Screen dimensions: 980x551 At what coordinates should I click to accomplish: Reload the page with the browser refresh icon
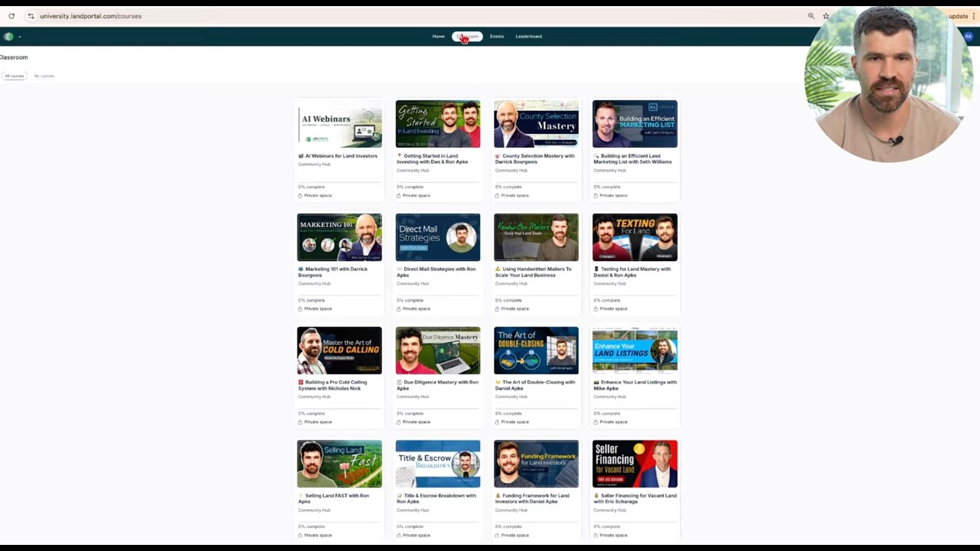pos(11,16)
